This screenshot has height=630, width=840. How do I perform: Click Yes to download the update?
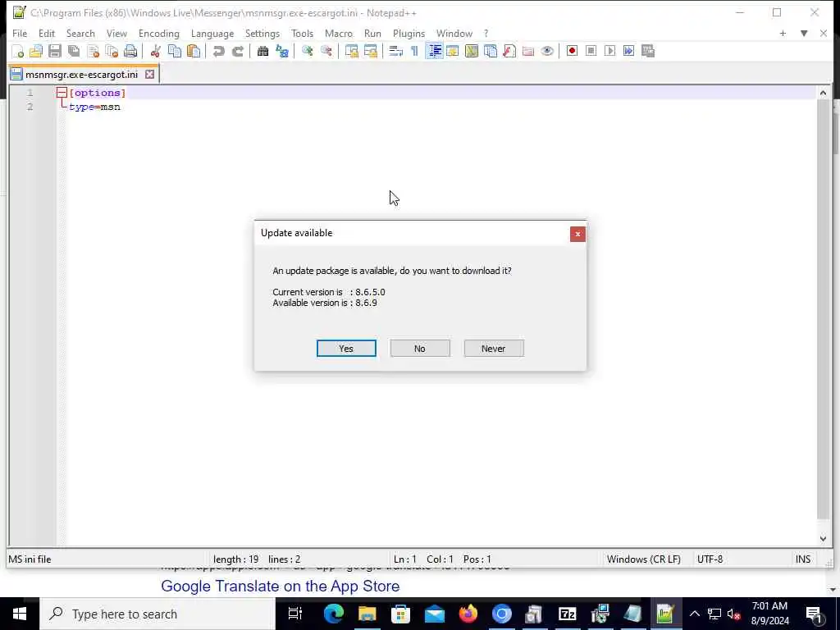point(346,348)
